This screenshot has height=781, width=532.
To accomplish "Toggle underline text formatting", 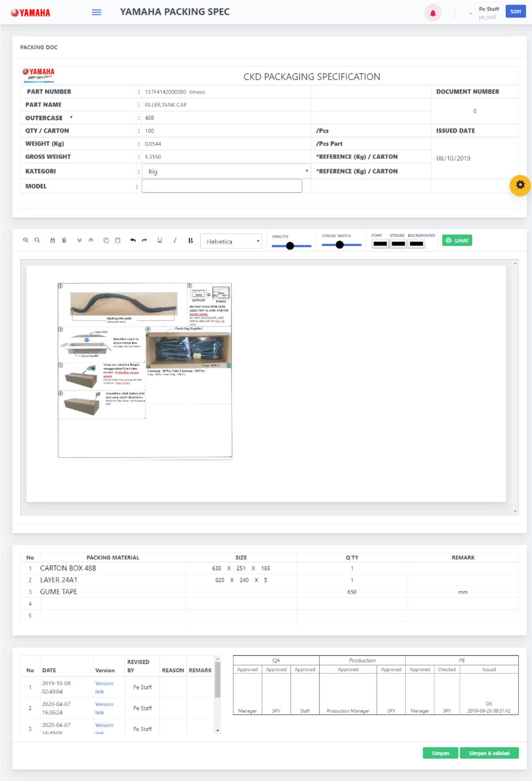I will pos(160,240).
